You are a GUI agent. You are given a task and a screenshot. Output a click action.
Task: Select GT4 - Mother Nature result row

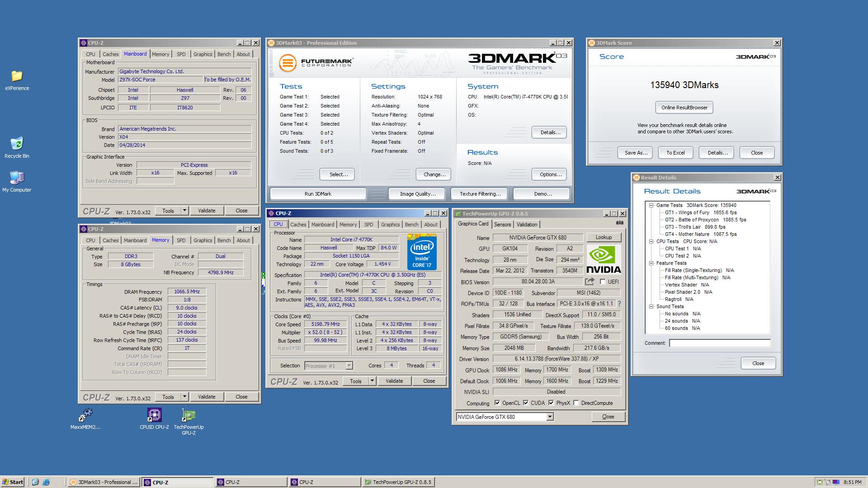click(700, 234)
